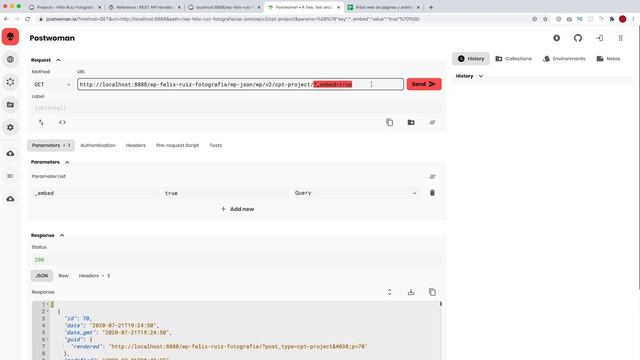Open the Tests tab
Image resolution: width=640 pixels, height=360 pixels.
[216, 145]
